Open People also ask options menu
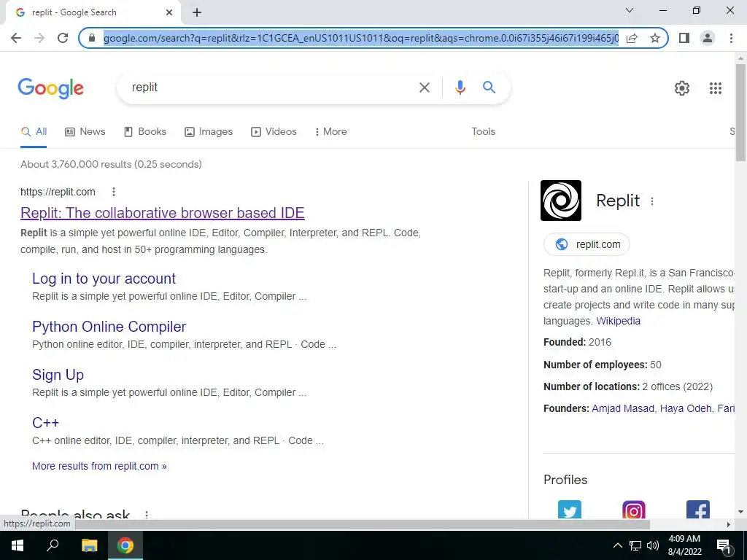747x560 pixels. (x=147, y=514)
